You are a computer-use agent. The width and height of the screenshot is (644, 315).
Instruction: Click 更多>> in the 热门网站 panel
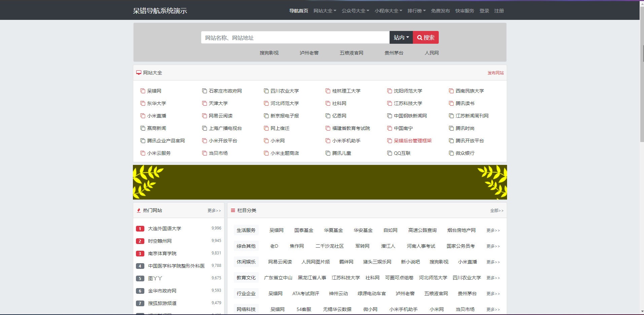[214, 210]
